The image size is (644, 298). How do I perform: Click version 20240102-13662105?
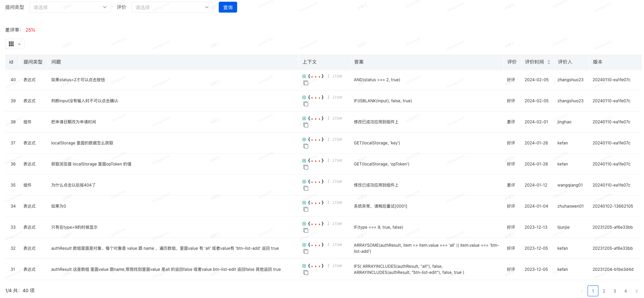tap(613, 206)
